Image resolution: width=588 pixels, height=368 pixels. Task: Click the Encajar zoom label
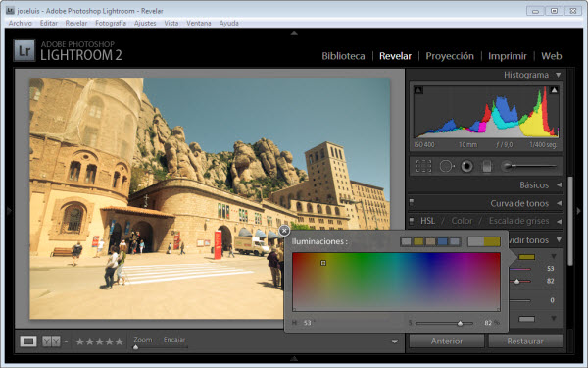(x=174, y=340)
